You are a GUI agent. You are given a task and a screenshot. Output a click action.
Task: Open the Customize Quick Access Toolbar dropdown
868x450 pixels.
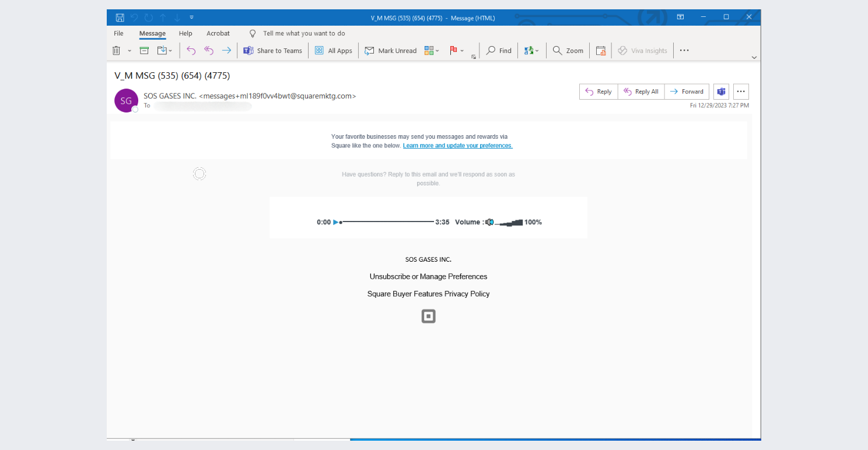pos(192,17)
